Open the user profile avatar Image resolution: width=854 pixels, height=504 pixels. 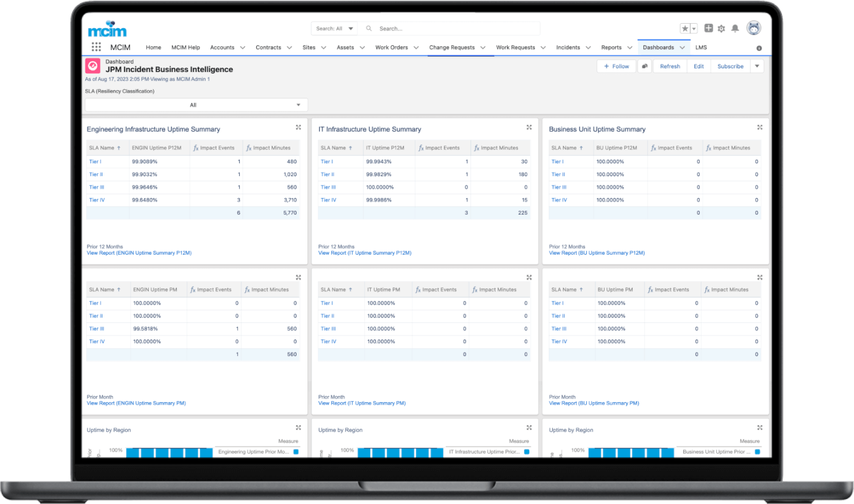tap(754, 27)
